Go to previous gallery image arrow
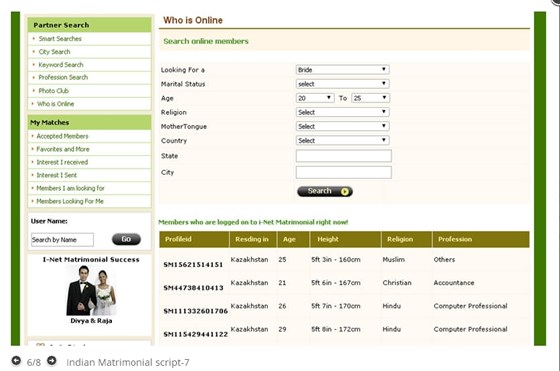Image resolution: width=560 pixels, height=371 pixels. 16,361
